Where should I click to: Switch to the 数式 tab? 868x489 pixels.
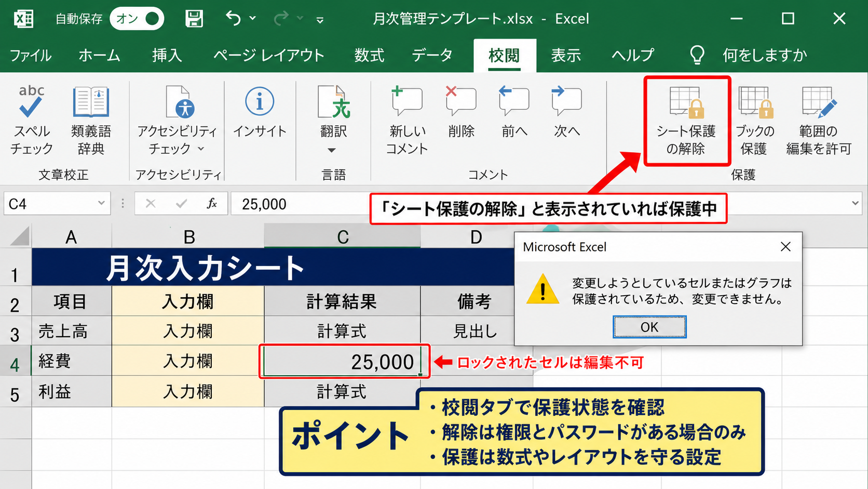click(x=369, y=55)
